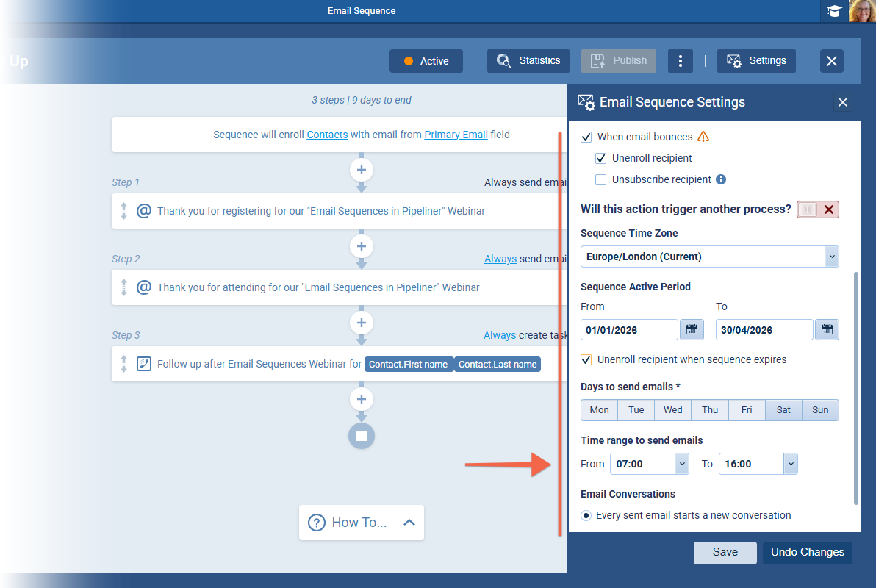The width and height of the screenshot is (876, 588).
Task: Select Every sent email starts a new conversation
Action: coord(586,515)
